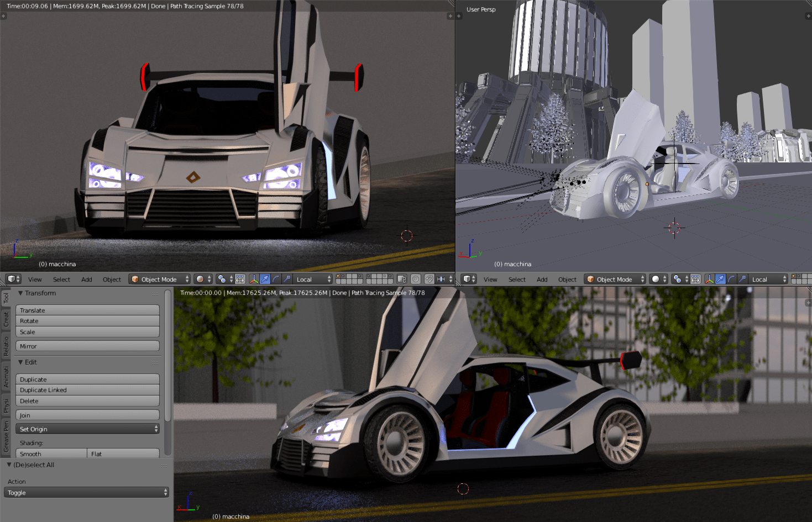Screen dimensions: 812x522
Task: Open the Toggle action dropdown
Action: click(86, 493)
